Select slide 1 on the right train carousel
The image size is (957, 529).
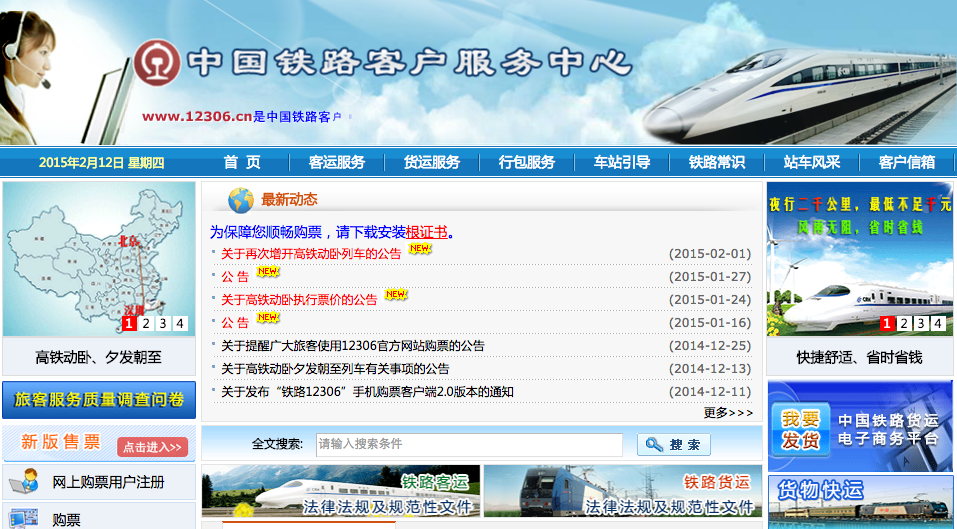887,323
